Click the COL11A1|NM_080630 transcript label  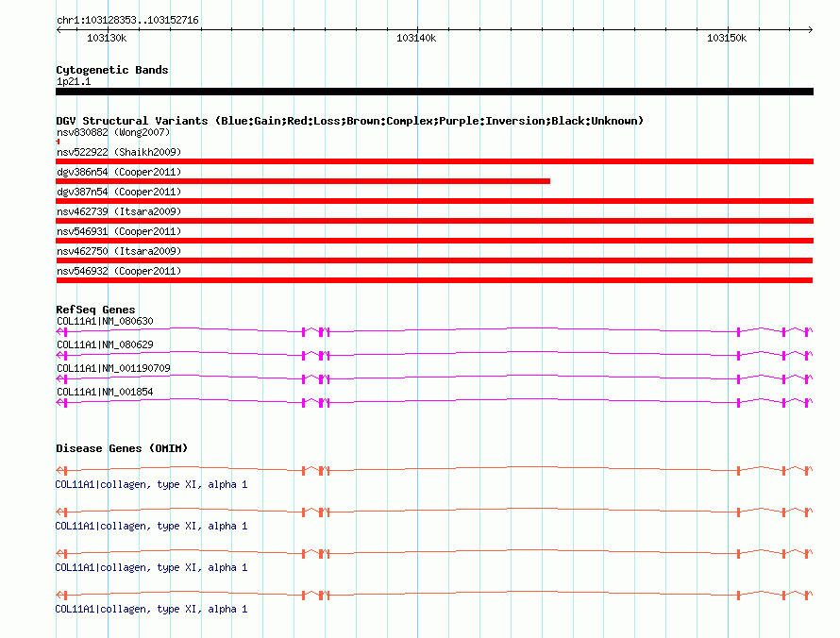click(105, 322)
